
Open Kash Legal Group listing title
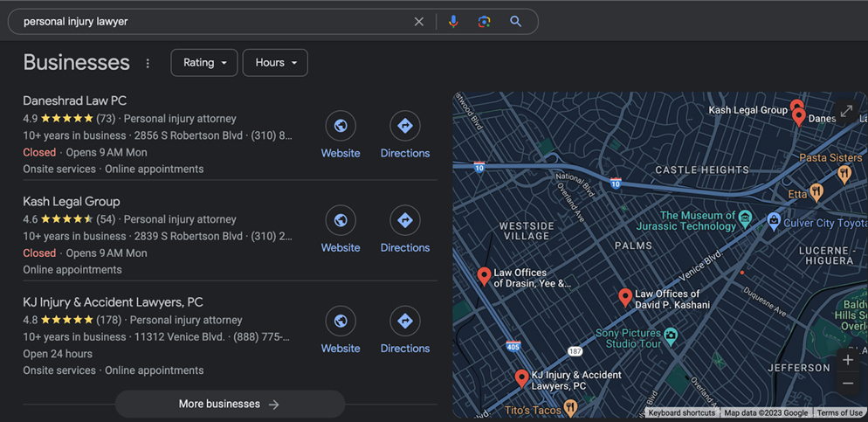[x=72, y=202]
